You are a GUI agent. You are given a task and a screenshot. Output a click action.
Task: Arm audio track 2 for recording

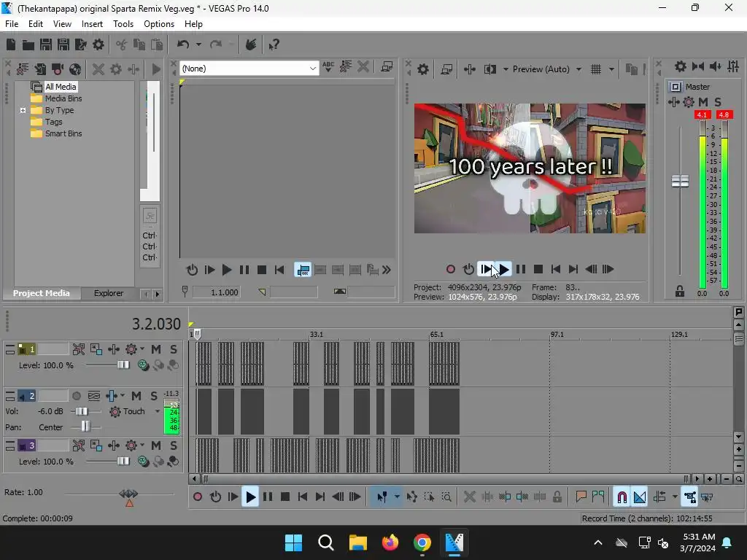click(76, 396)
